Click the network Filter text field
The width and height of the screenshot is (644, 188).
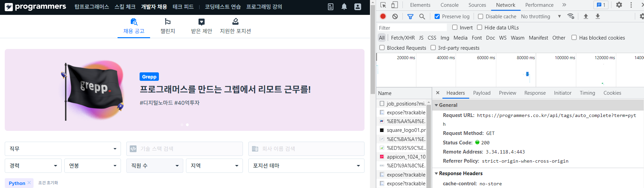pos(412,28)
